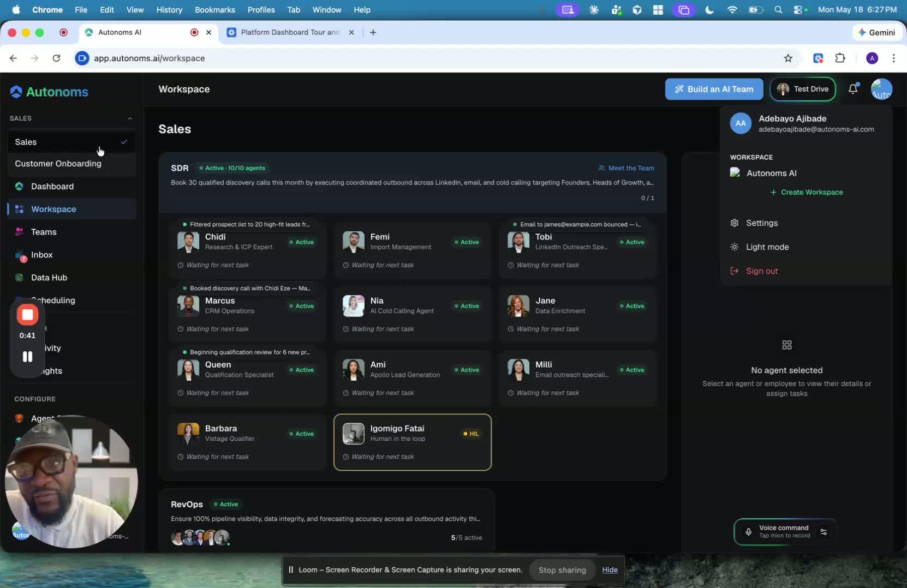Bookmark this page with star icon

click(x=788, y=58)
